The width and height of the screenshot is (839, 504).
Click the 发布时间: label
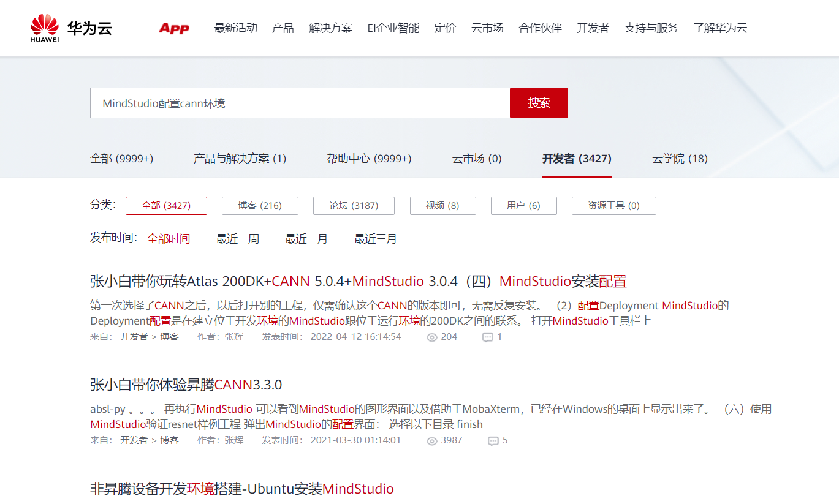point(114,238)
